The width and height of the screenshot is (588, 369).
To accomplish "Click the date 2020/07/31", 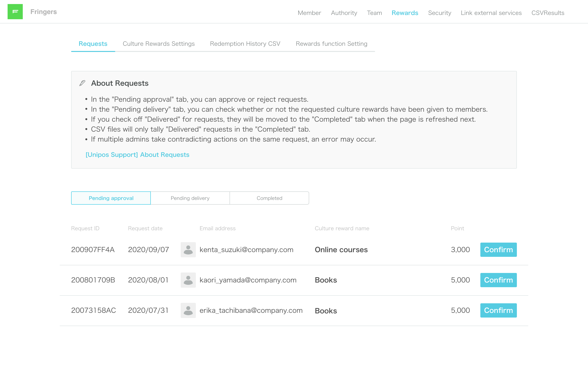I will [x=148, y=310].
